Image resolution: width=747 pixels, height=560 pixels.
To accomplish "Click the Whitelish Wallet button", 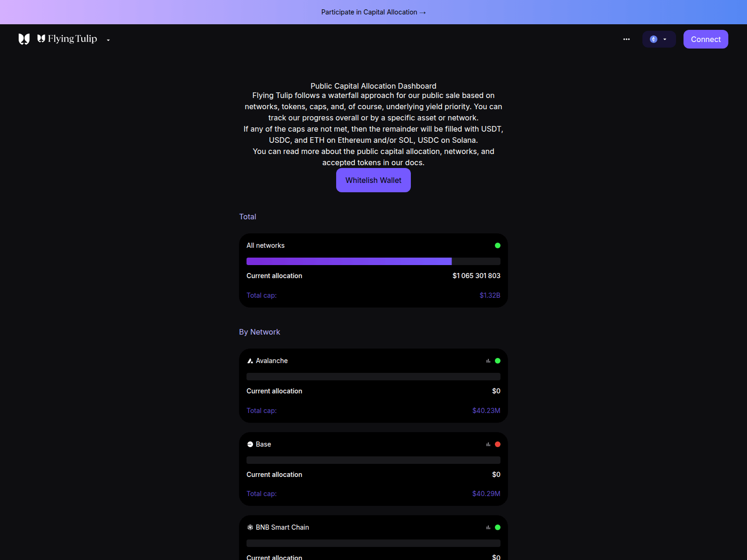I will (373, 180).
